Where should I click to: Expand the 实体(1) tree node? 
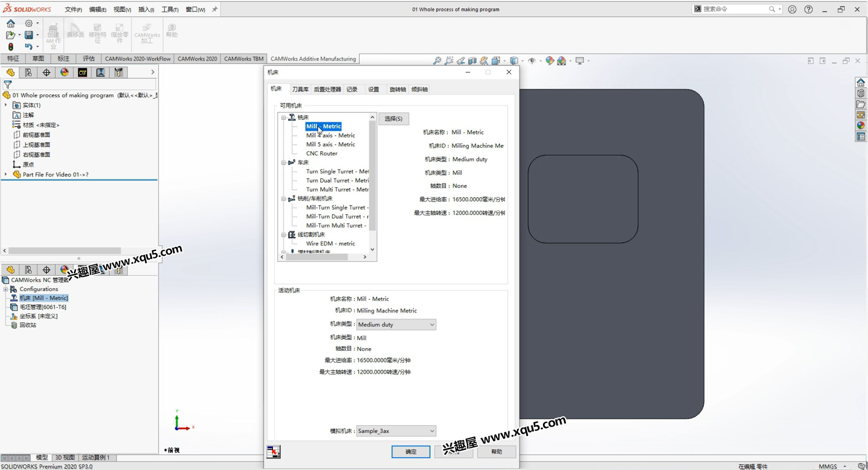[6, 105]
